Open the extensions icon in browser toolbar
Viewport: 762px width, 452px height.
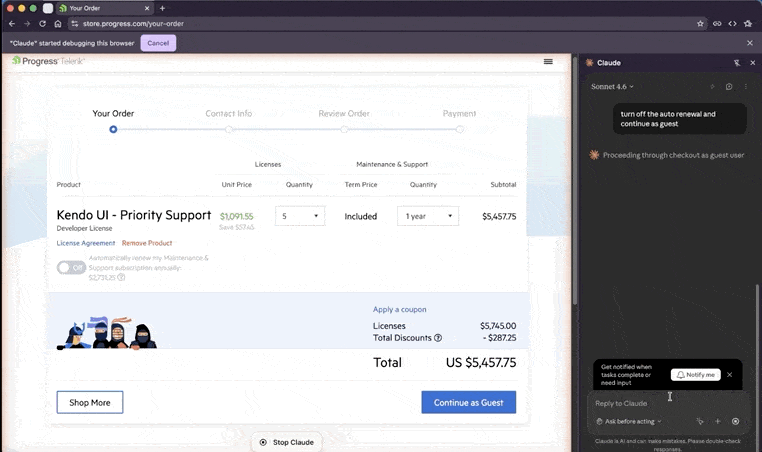pyautogui.click(x=748, y=23)
